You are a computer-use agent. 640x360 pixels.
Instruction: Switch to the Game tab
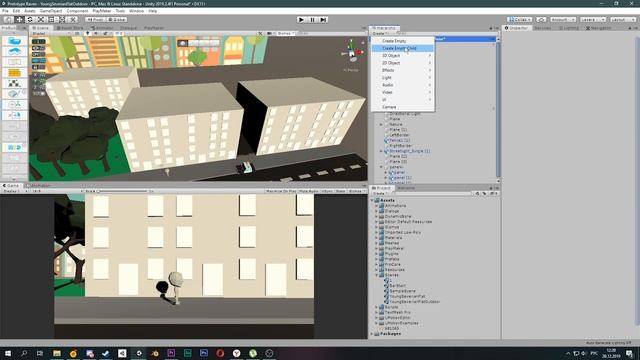(11, 186)
